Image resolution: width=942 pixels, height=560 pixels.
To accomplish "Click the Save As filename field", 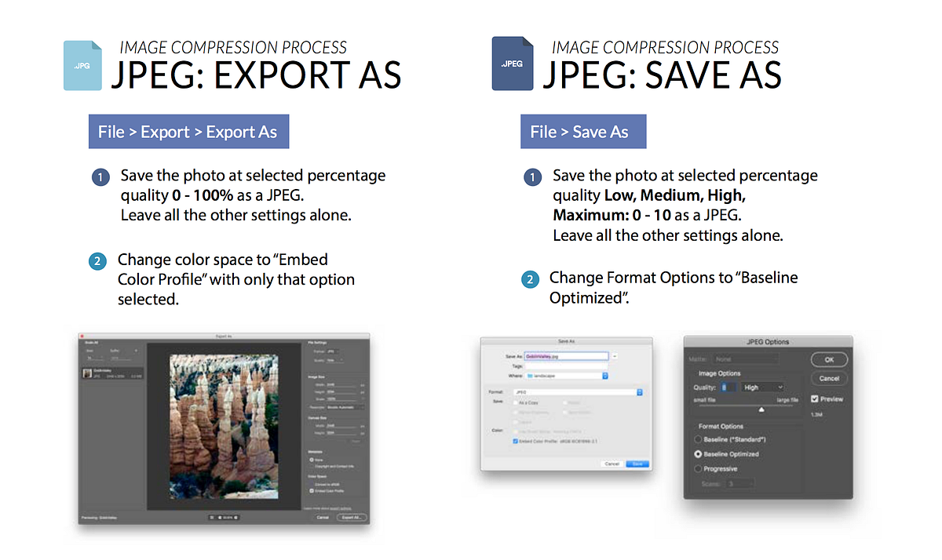I will coord(566,356).
